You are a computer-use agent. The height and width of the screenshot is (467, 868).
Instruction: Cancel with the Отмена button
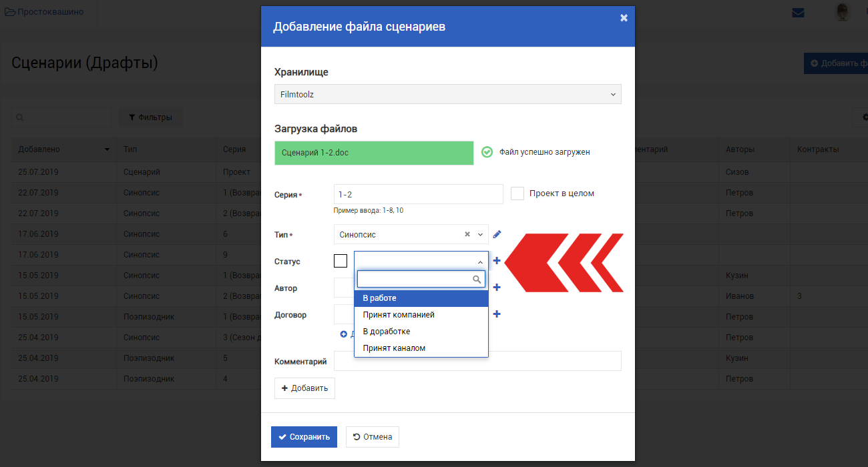[x=373, y=437]
